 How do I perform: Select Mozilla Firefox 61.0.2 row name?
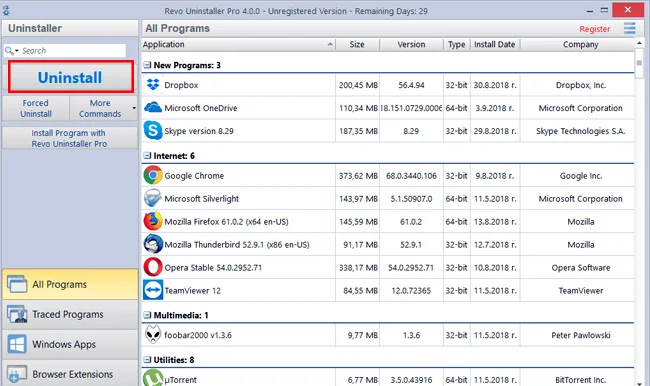click(x=226, y=222)
